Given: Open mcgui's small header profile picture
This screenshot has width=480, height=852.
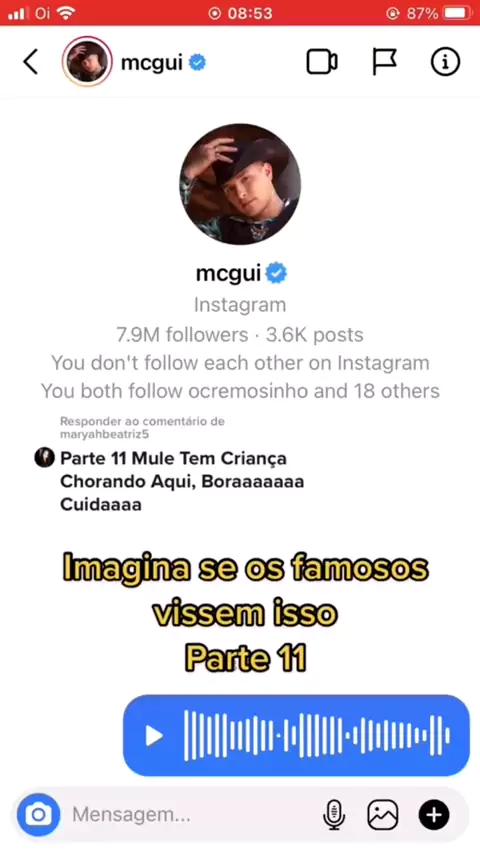Looking at the screenshot, I should coord(87,62).
